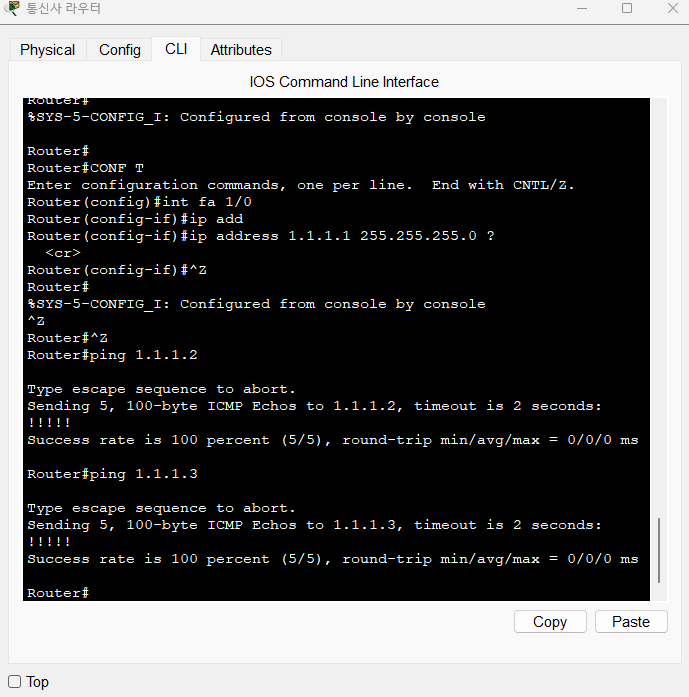Click the '<cr>' line
This screenshot has width=689, height=697.
pos(63,253)
